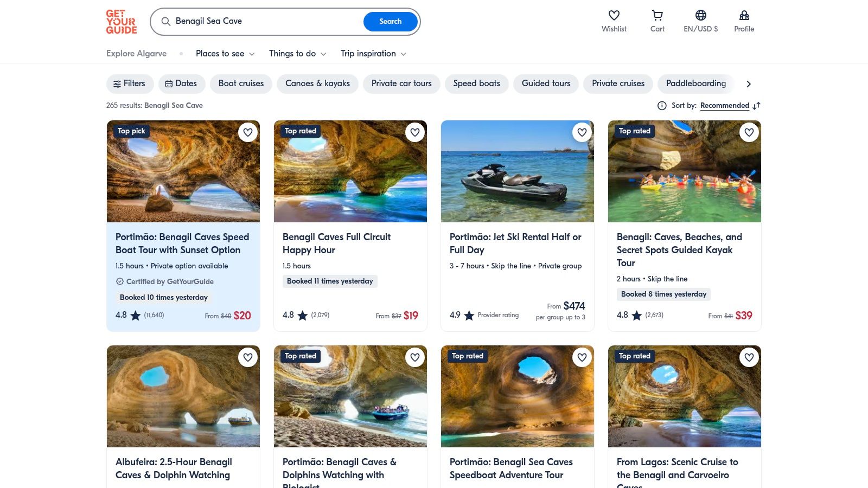
Task: Open the Profile icon
Action: pyautogui.click(x=744, y=16)
